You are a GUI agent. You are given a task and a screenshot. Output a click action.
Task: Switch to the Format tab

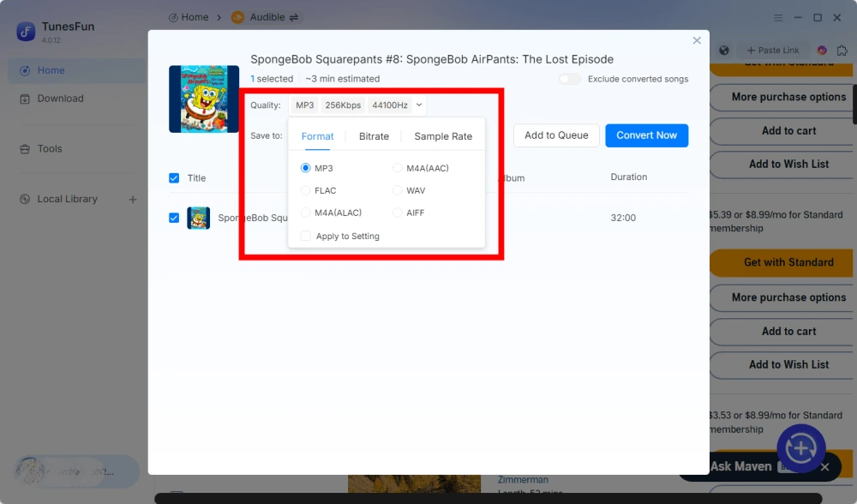(x=318, y=136)
